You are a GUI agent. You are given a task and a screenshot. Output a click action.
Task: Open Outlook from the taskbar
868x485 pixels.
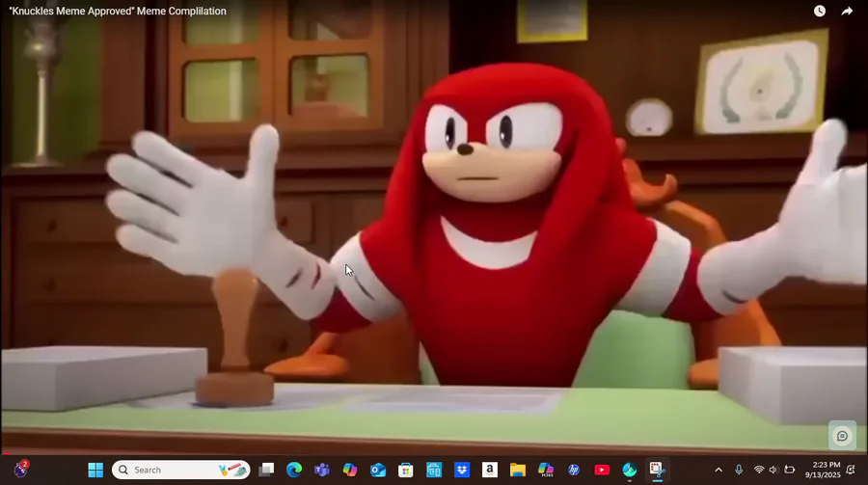[378, 470]
